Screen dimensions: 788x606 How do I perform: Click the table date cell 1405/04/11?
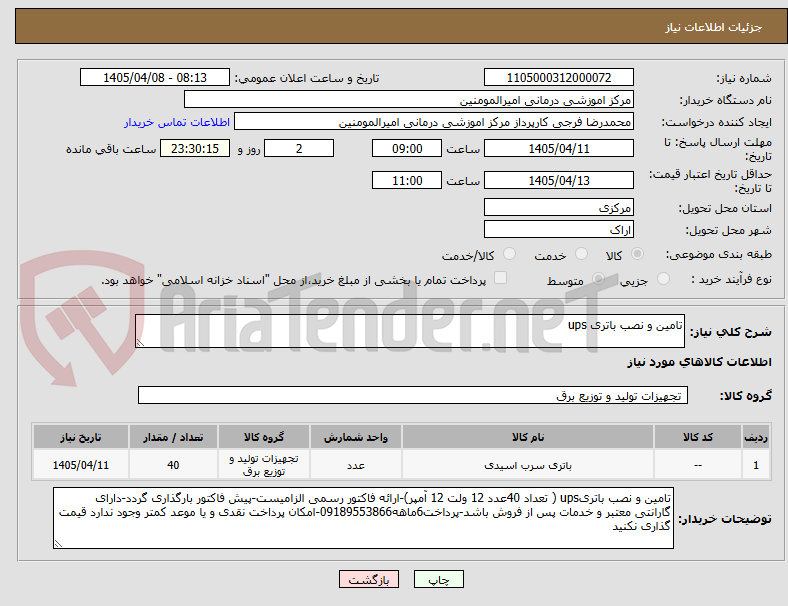81,465
